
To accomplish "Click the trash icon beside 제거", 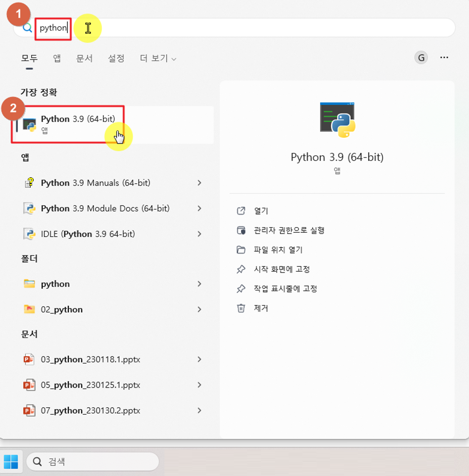I will (241, 308).
